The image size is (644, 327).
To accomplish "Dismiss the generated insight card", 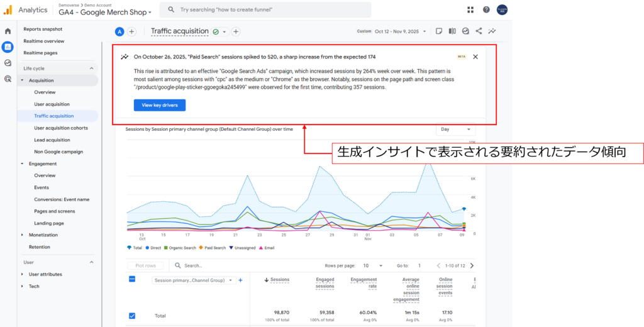I will pos(475,57).
